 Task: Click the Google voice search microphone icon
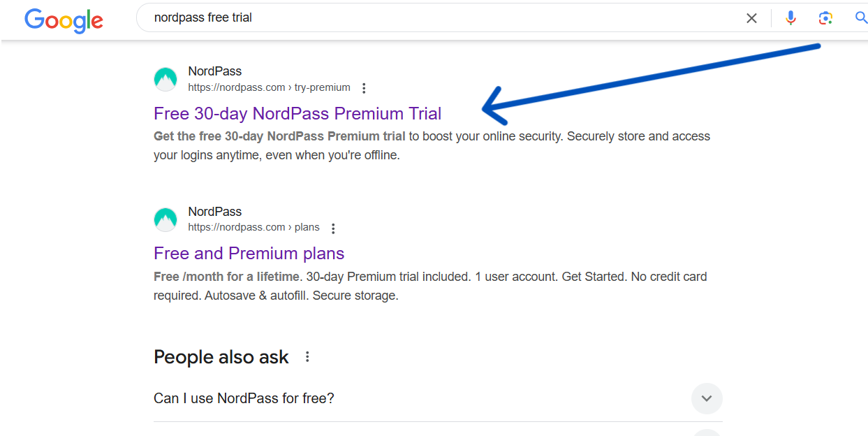click(x=790, y=17)
